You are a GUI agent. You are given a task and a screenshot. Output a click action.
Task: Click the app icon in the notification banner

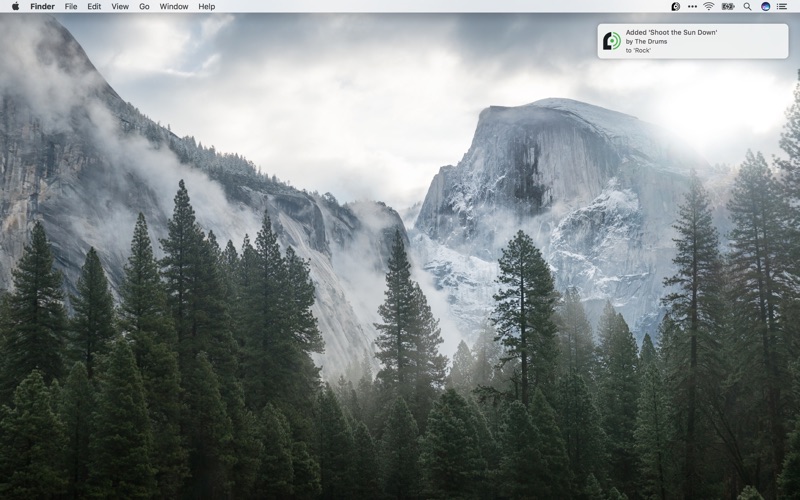tap(612, 41)
